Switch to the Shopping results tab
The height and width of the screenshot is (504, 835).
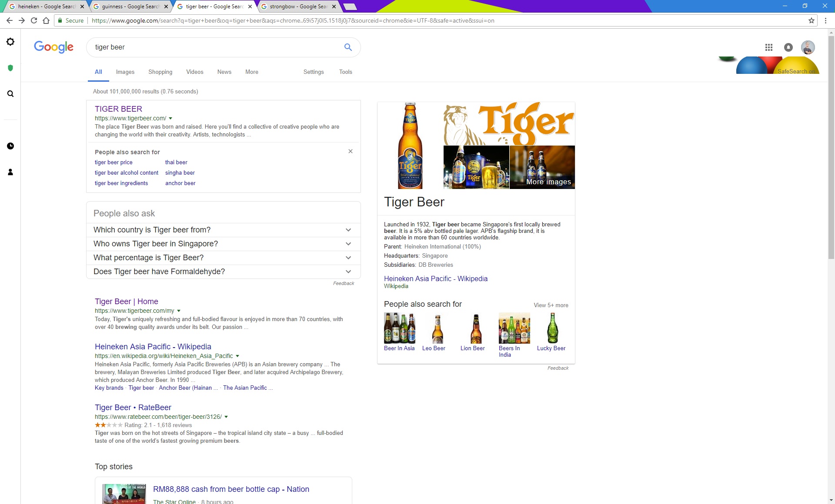[x=160, y=72]
